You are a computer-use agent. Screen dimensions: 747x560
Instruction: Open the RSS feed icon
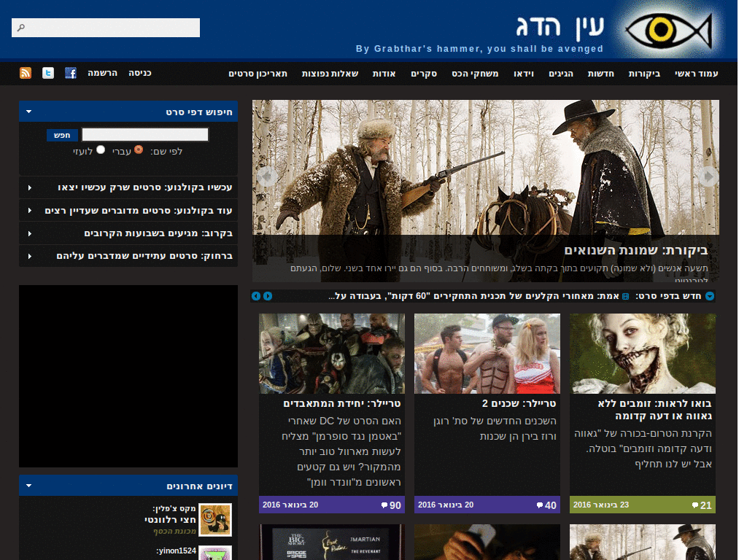click(x=26, y=73)
